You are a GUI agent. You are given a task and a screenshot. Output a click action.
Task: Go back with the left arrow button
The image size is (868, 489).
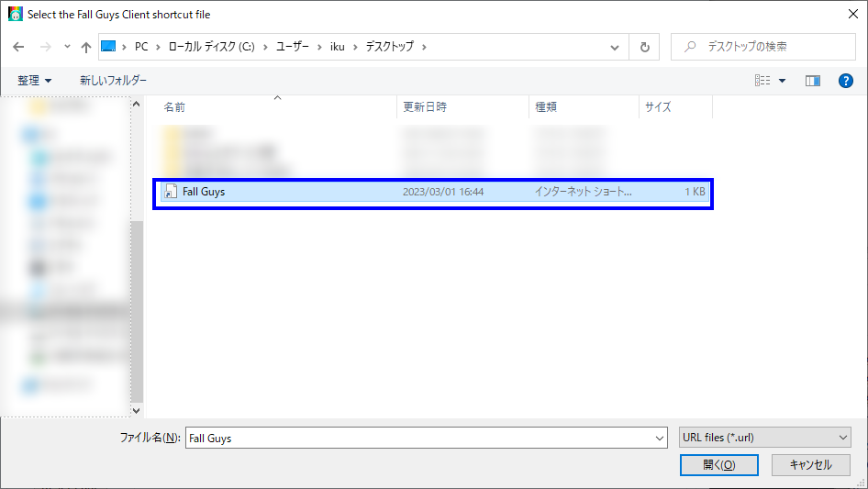(18, 47)
